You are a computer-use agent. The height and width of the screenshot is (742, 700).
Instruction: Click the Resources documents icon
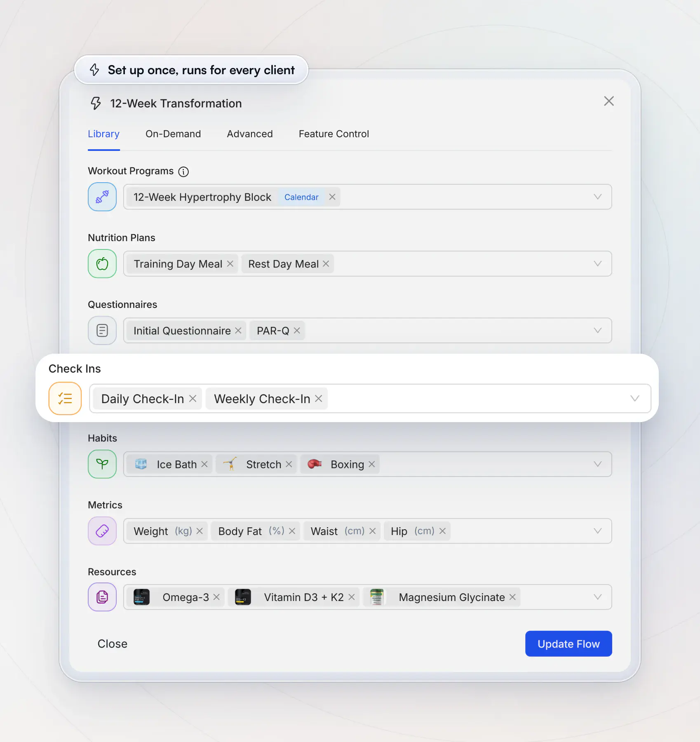[x=102, y=597]
